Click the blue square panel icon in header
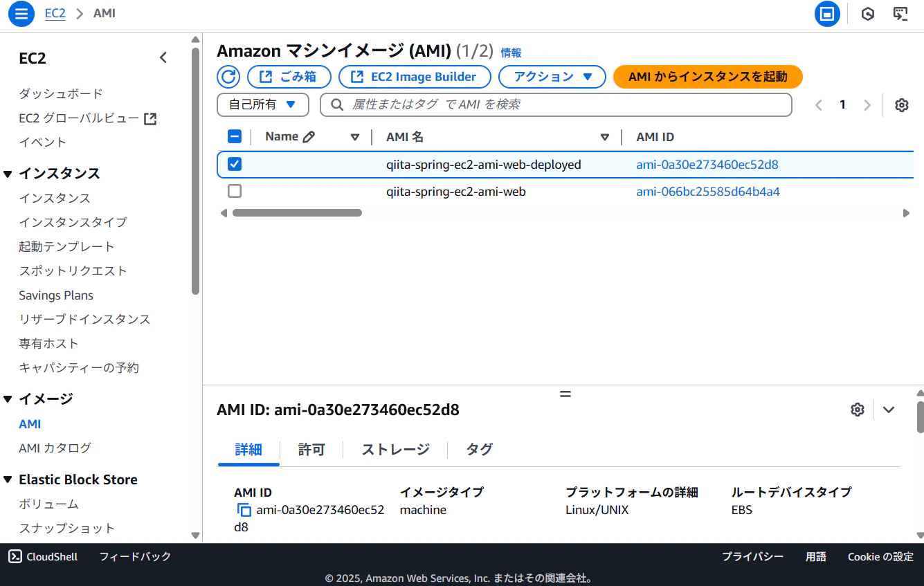Image resolution: width=924 pixels, height=586 pixels. 827,14
